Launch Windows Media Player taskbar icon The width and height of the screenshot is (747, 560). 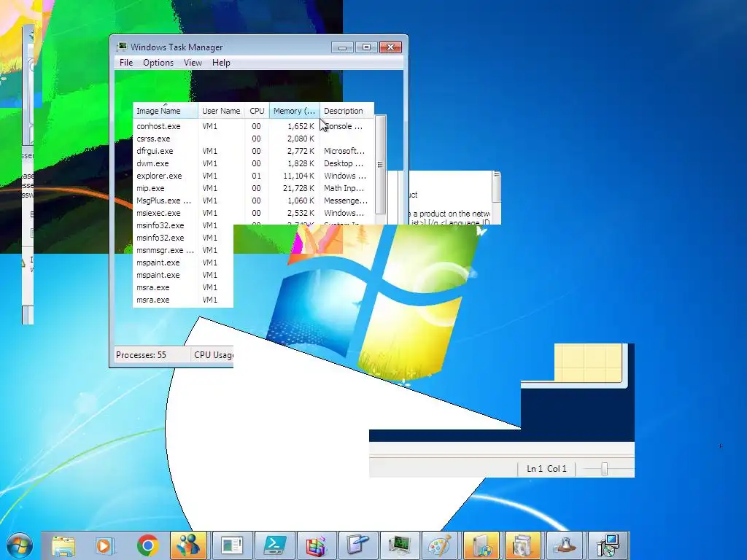tap(104, 545)
